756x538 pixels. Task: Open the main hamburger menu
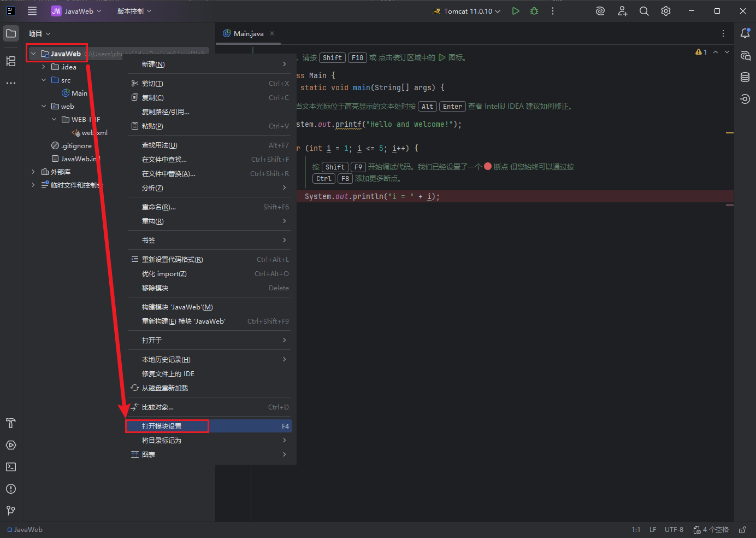32,11
